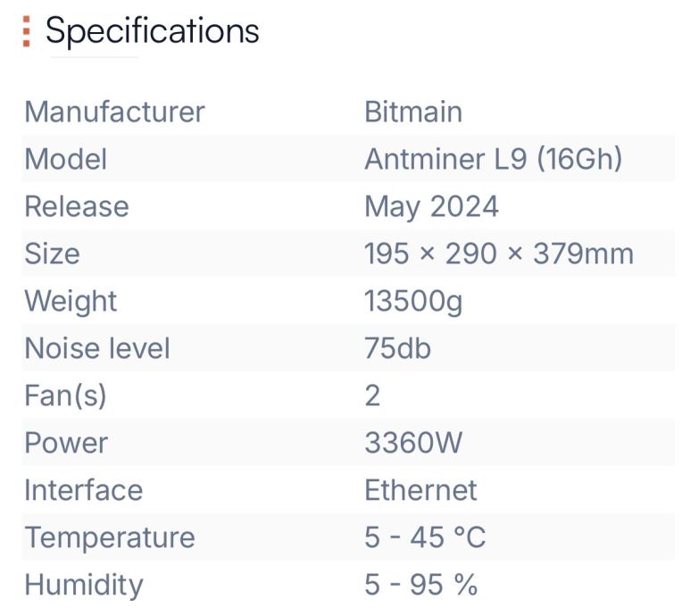The image size is (682, 616).
Task: Click the Specifications heading
Action: [x=152, y=31]
